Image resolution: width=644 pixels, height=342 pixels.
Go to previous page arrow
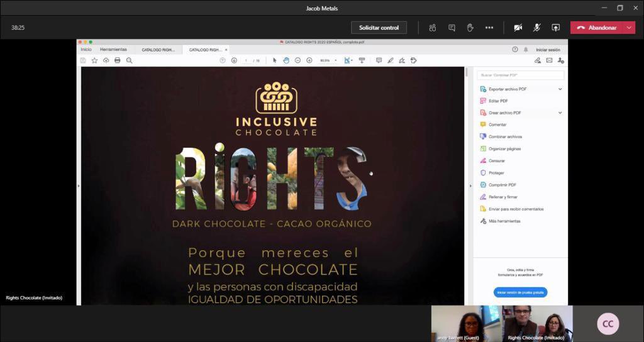[x=223, y=60]
